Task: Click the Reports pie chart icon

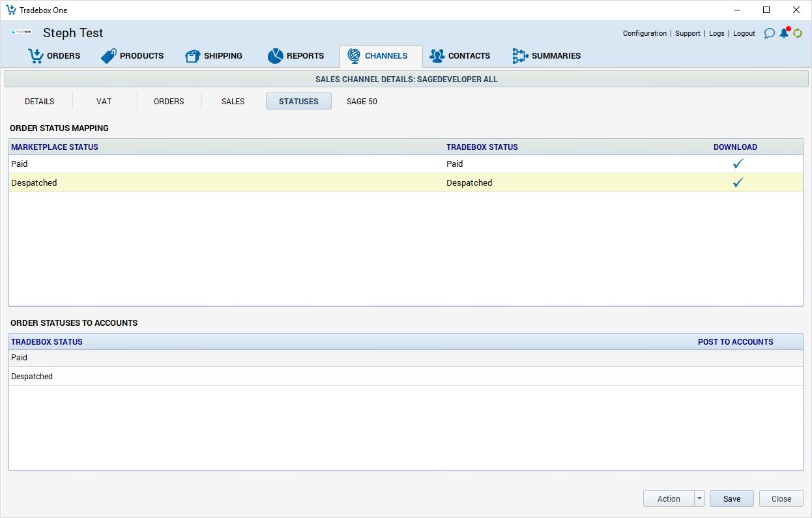Action: pyautogui.click(x=275, y=56)
